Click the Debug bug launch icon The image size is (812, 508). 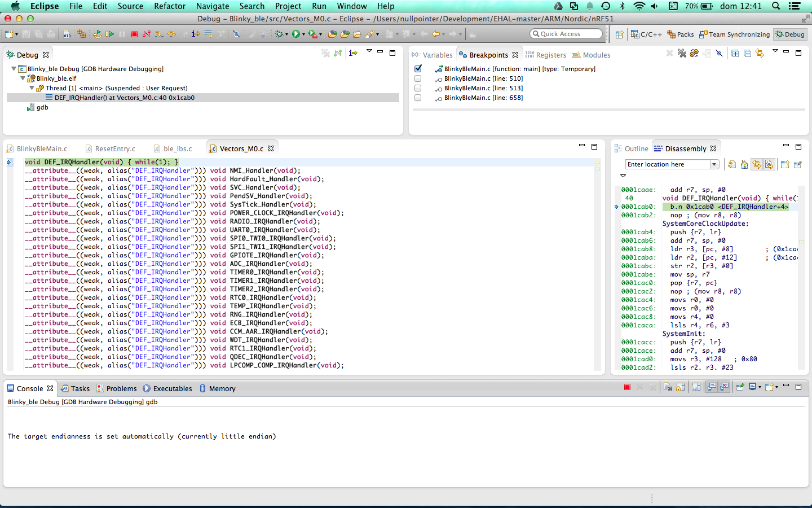point(279,34)
